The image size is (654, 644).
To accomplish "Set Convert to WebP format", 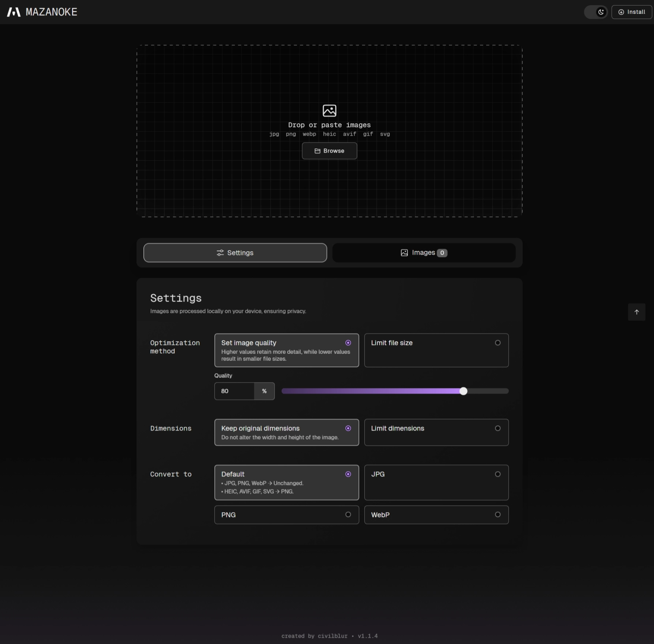I will pos(436,515).
